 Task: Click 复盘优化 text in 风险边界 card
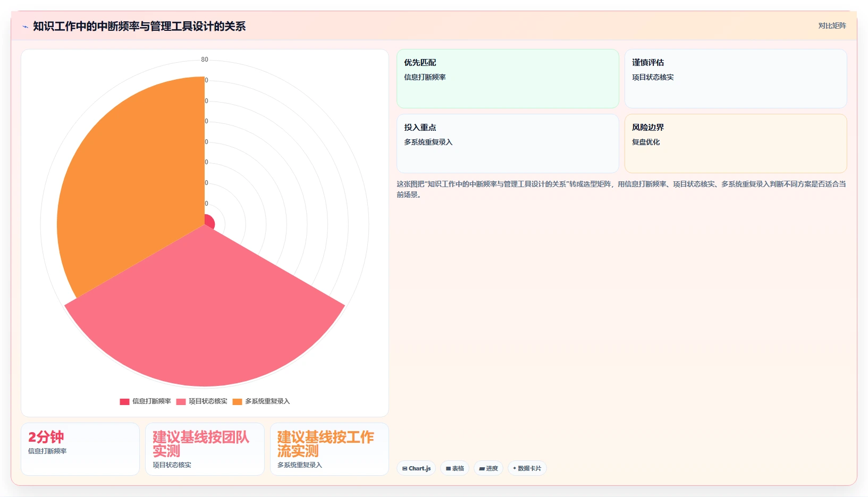[646, 142]
